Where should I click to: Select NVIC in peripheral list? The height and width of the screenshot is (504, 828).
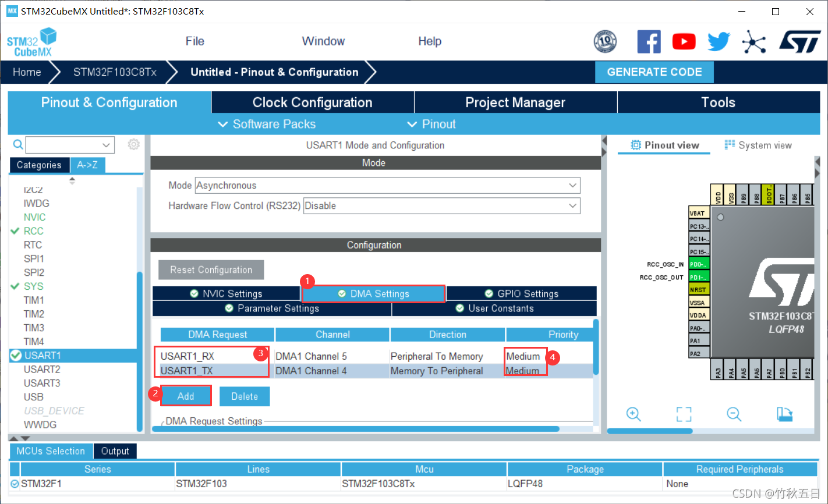click(x=34, y=217)
